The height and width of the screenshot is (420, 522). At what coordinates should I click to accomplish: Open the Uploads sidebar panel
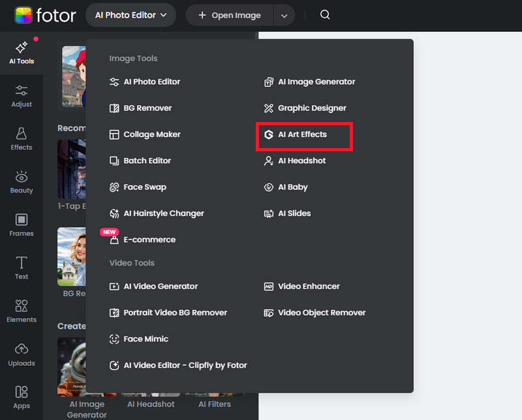pos(22,354)
